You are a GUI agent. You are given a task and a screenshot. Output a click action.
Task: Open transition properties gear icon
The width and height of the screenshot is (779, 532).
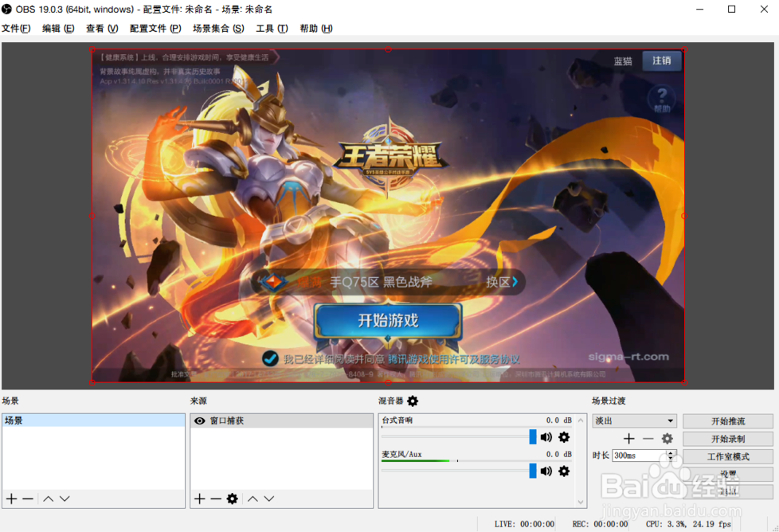pos(667,439)
